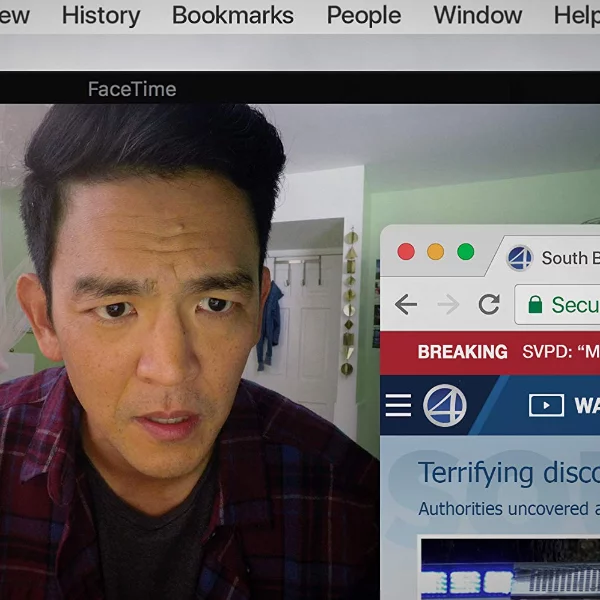Minimize the browser window with yellow button
Viewport: 600px width, 600px height.
(435, 252)
